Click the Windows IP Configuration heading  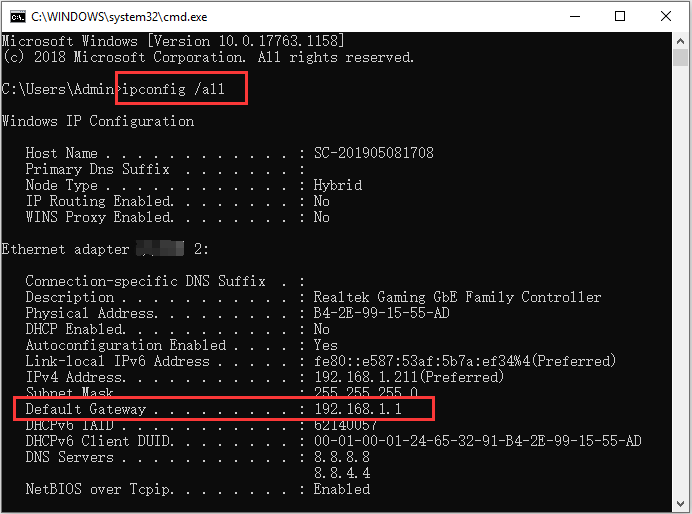[x=98, y=121]
